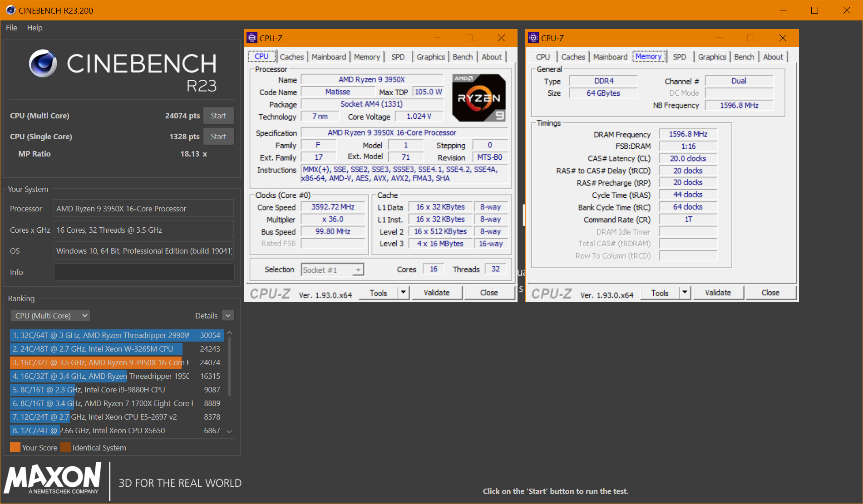Switch to Bench tab in left CPU-Z
The height and width of the screenshot is (504, 863).
pos(463,57)
